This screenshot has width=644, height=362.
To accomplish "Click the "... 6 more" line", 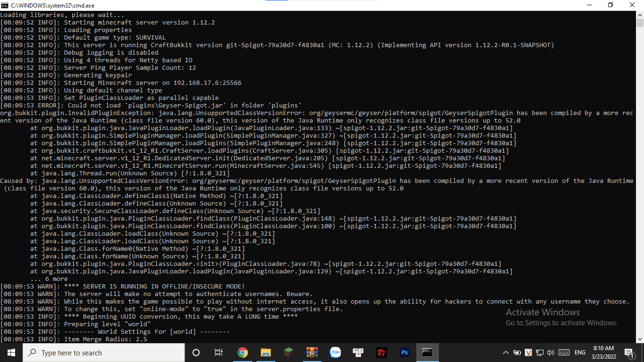I will point(49,279).
